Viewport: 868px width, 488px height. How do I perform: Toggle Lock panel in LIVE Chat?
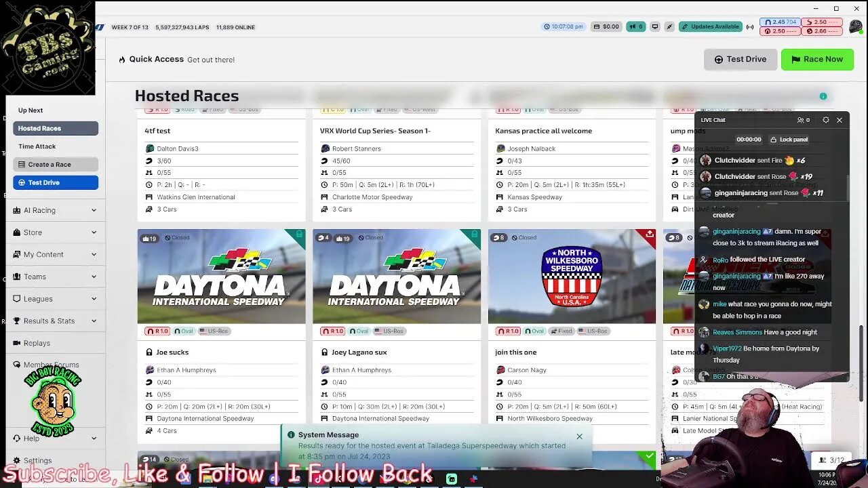tap(789, 140)
